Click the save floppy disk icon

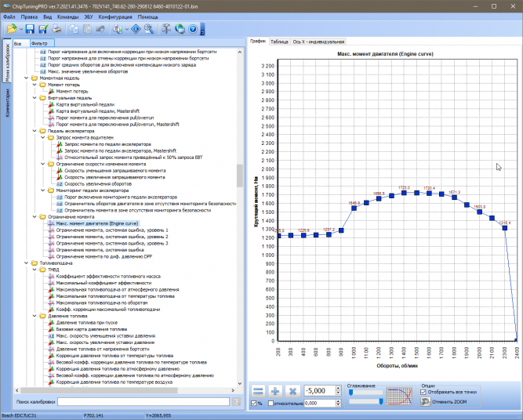30,29
